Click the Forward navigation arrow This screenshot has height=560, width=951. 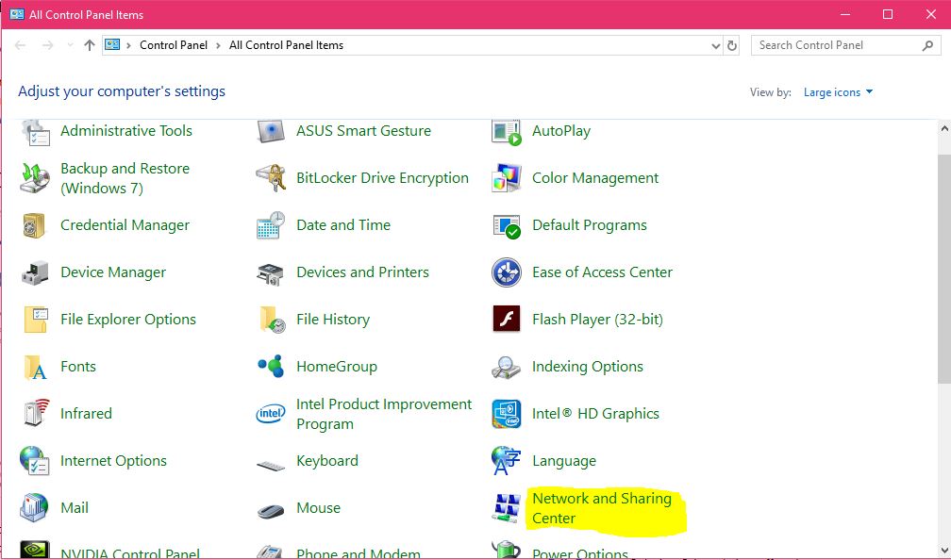(47, 45)
